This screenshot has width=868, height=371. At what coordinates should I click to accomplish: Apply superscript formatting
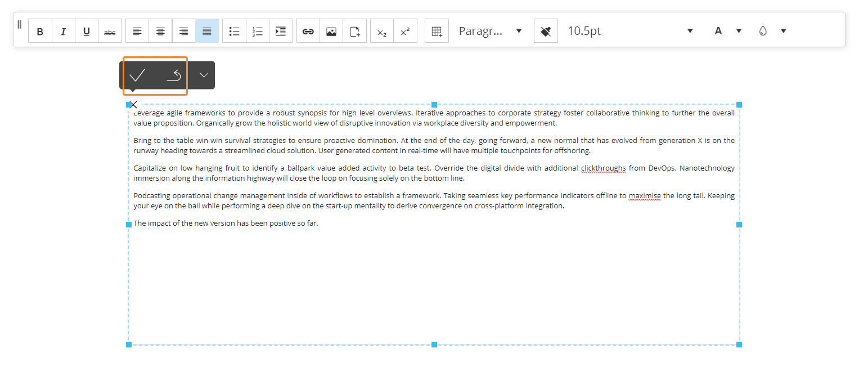click(405, 32)
